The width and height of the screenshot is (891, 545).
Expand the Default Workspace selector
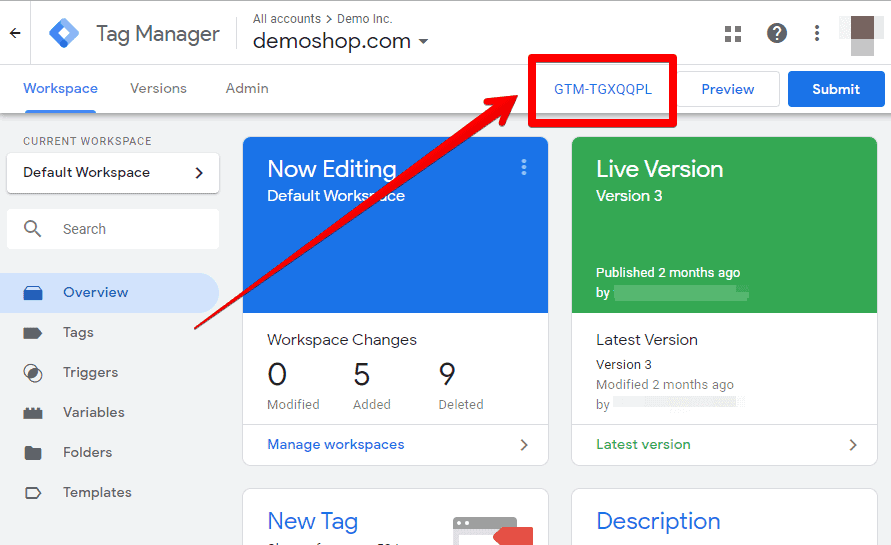(113, 173)
